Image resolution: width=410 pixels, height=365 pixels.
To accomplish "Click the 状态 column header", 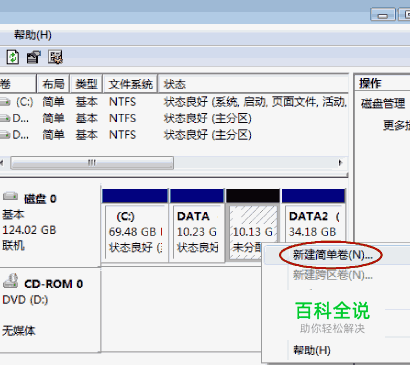I will 253,84.
